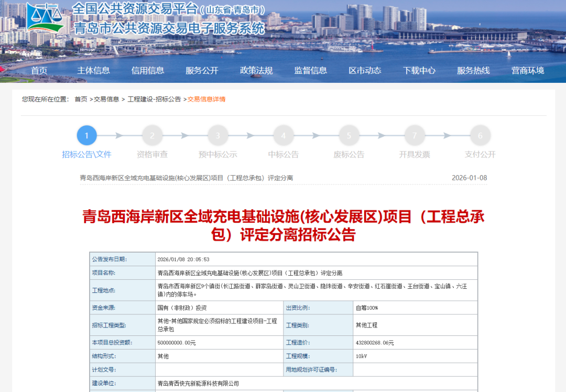566x392 pixels.
Task: Click the 工程地点 address text with 长江路街道
Action: 312,290
